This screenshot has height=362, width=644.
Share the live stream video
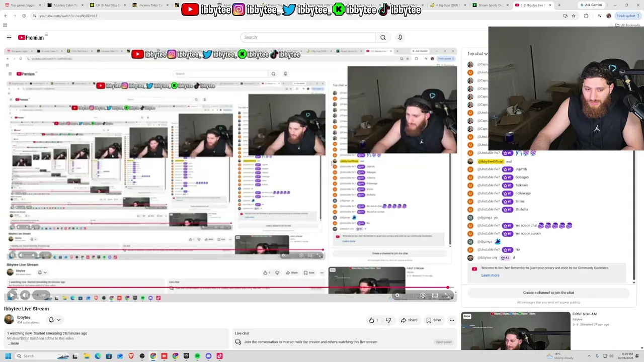click(409, 320)
